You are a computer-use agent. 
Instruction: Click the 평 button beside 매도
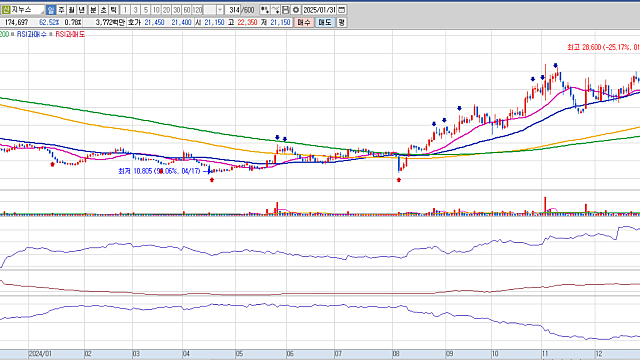tap(341, 22)
